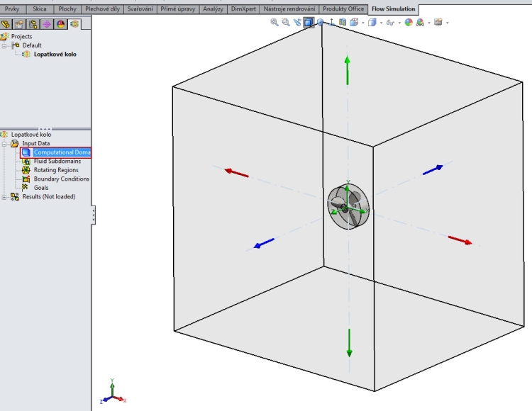Image resolution: width=532 pixels, height=411 pixels.
Task: Select the Flow Simulation ribbon tab
Action: [393, 9]
